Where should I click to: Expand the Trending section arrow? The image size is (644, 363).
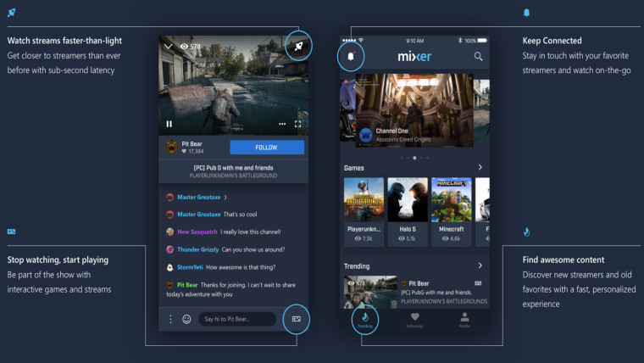click(x=480, y=265)
